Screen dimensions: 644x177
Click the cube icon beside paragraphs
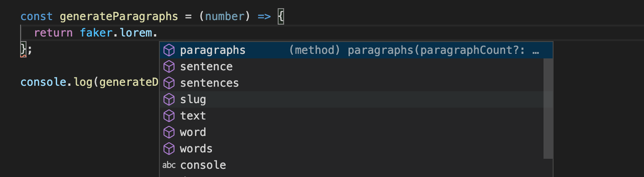point(169,50)
